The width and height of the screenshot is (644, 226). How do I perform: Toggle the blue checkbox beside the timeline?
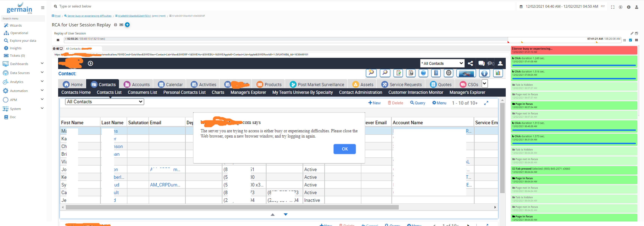coord(630,40)
